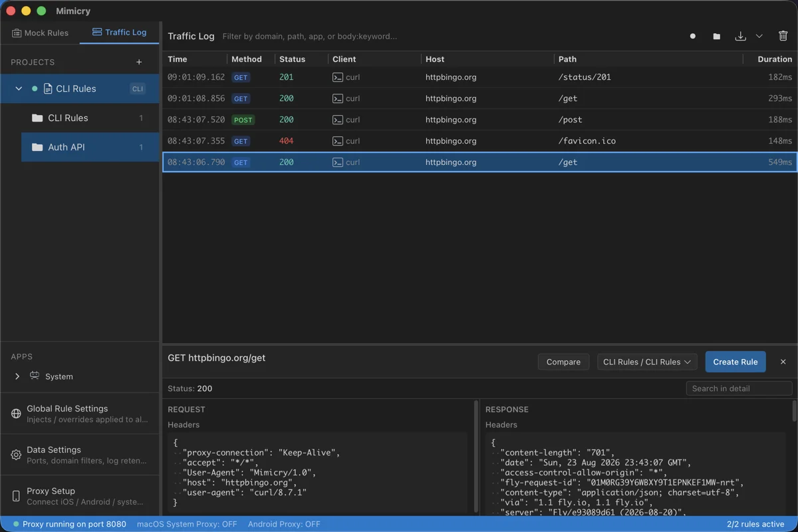Image resolution: width=798 pixels, height=532 pixels.
Task: Open Global Rule Settings
Action: [80, 414]
